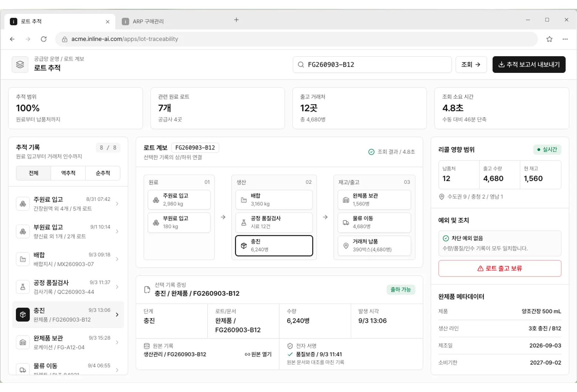Click the 완제품 보관 warehouse icon in 추적 기록
577x392 pixels.
tap(23, 342)
